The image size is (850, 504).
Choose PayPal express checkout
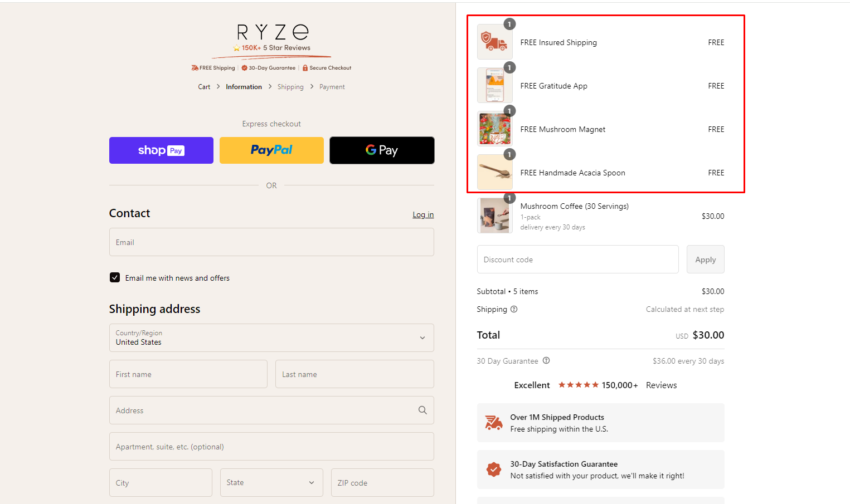(271, 150)
